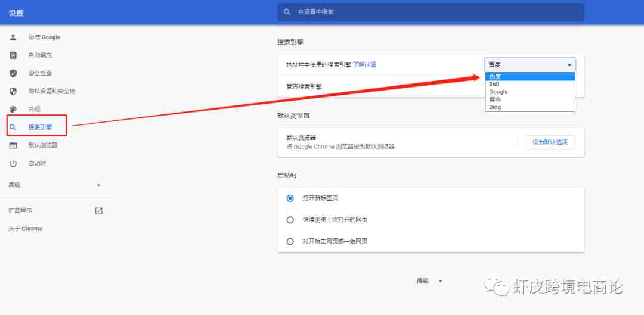Click the appearance palette icon

(13, 110)
